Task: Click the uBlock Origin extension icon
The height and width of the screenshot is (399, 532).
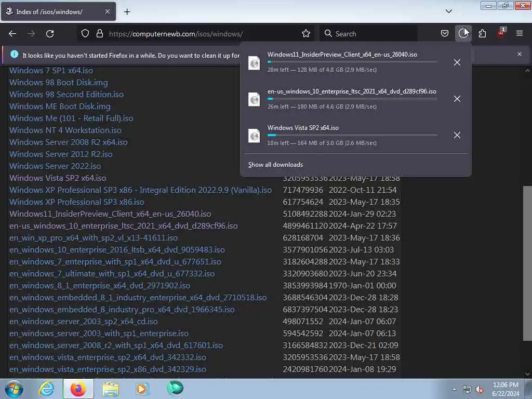Action: 501,33
